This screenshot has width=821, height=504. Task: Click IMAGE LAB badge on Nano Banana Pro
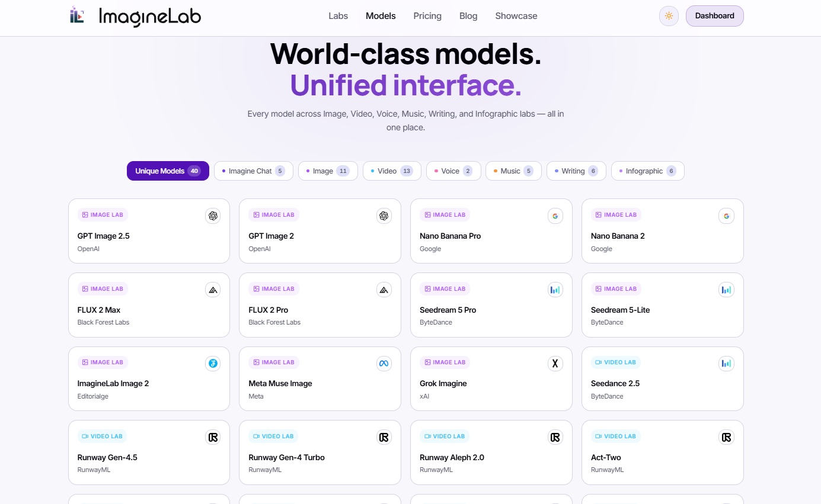click(445, 215)
